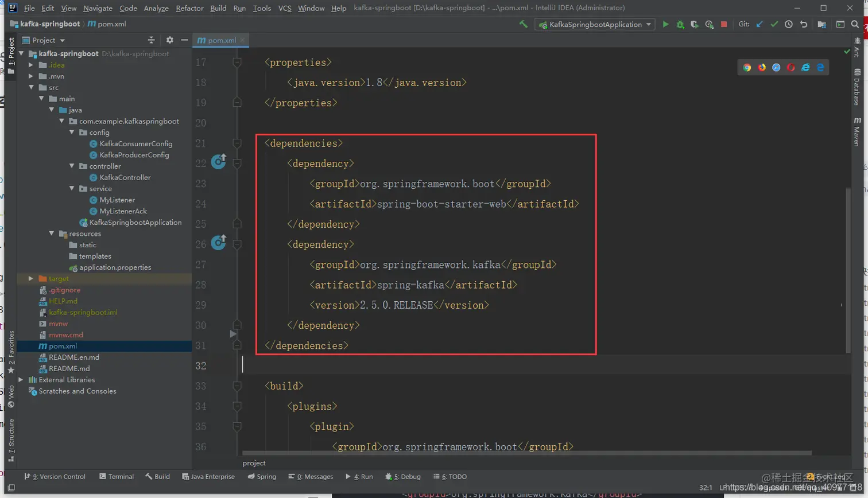The width and height of the screenshot is (868, 498).
Task: Click the editor vertical scrollbar
Action: coord(848,270)
